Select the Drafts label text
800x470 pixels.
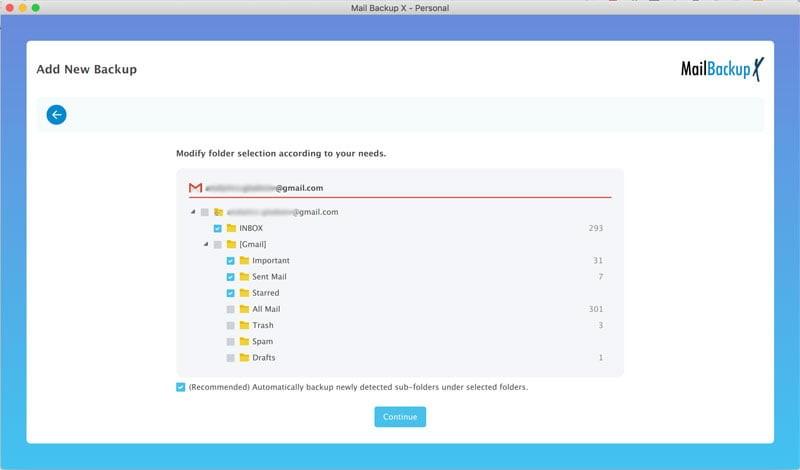[x=264, y=357]
